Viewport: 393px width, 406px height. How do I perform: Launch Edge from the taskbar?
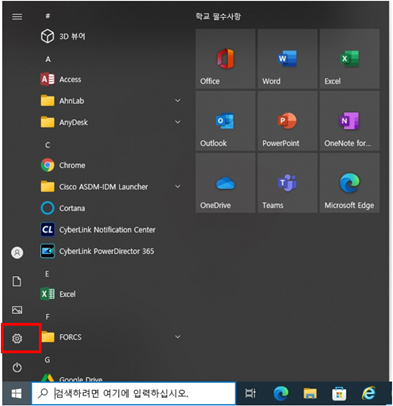point(281,394)
